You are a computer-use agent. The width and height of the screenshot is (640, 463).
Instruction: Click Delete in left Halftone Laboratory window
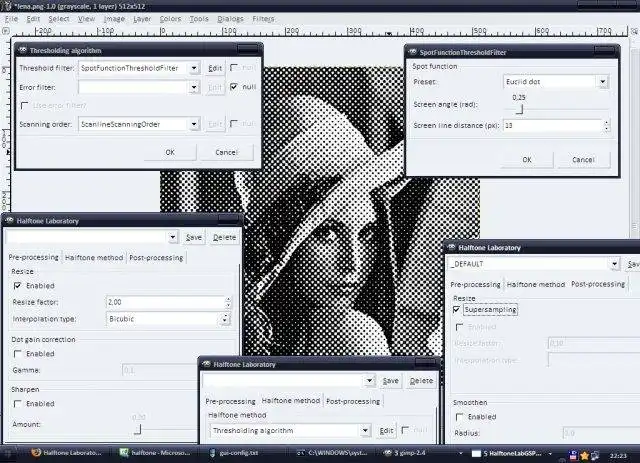(x=224, y=237)
